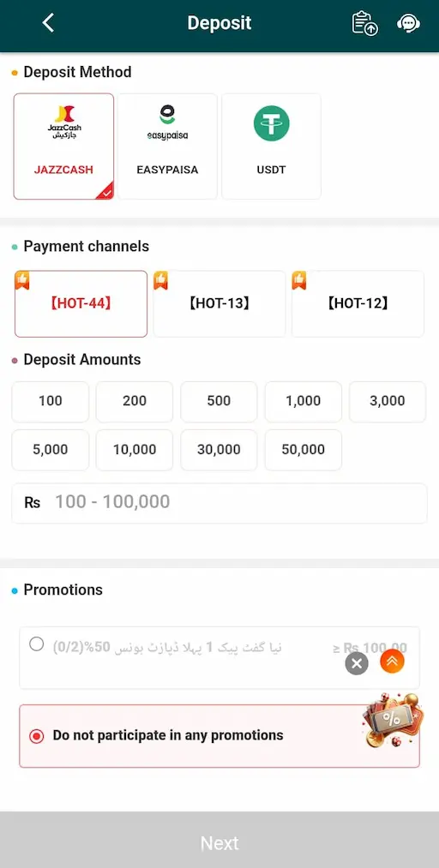This screenshot has height=868, width=439.
Task: Tap the thumbs-up badge on HOT-44
Action: 22,281
